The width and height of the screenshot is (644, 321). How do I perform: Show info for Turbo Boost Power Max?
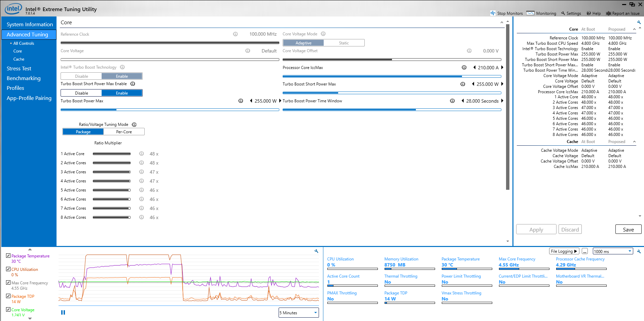click(241, 101)
